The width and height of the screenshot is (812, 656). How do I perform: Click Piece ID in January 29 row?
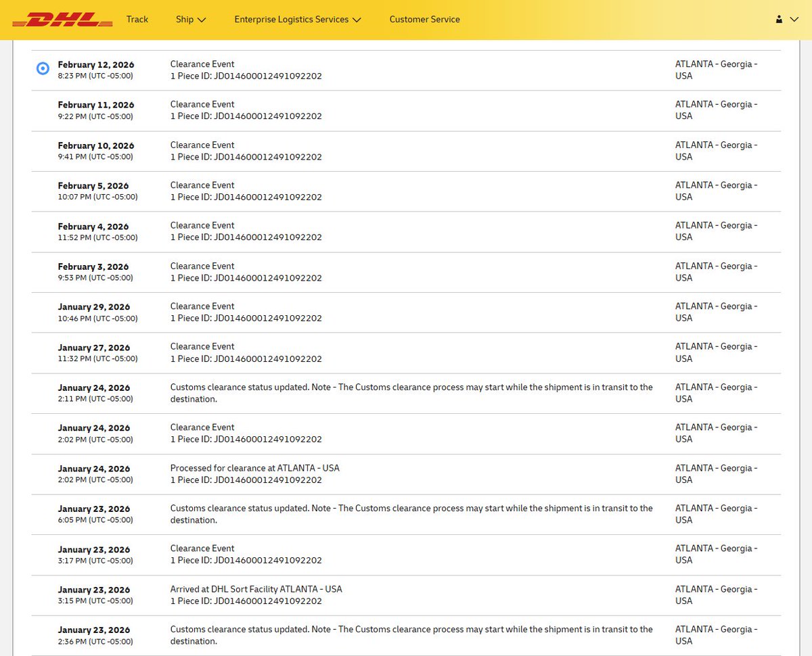246,318
